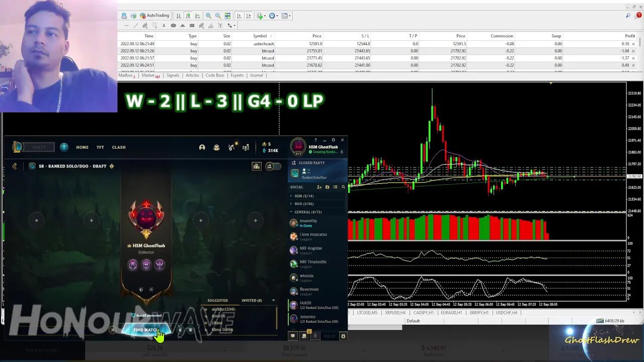Open friend NRF Hogrider in the list

[317, 250]
